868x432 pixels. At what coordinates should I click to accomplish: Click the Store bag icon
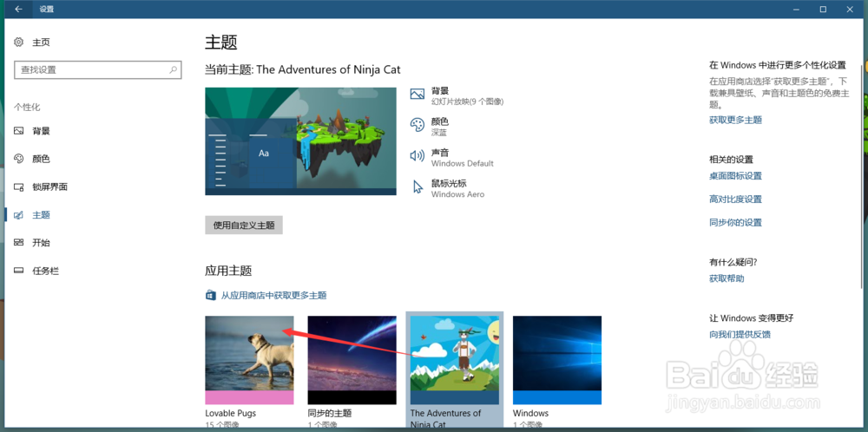(210, 296)
